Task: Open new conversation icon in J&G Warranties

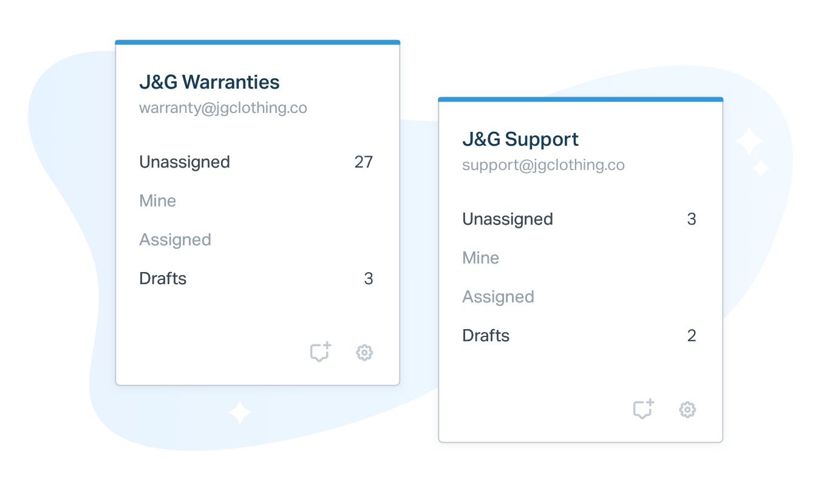Action: click(321, 352)
